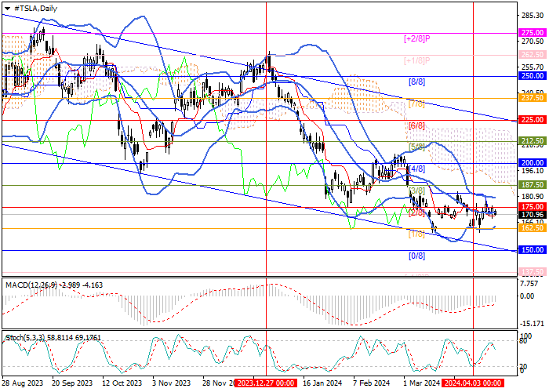
Task: Click the [7/8] Murrey level label
Action: 417,104
